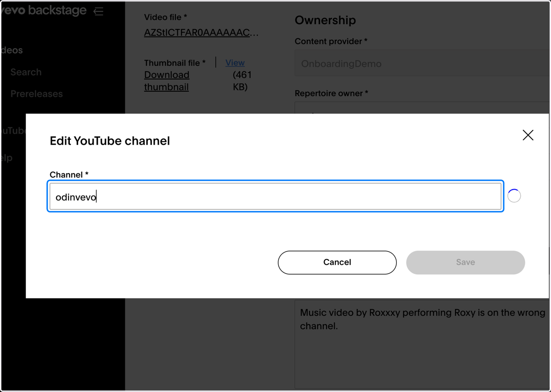Click the Channel input field
The image size is (551, 392).
click(275, 196)
